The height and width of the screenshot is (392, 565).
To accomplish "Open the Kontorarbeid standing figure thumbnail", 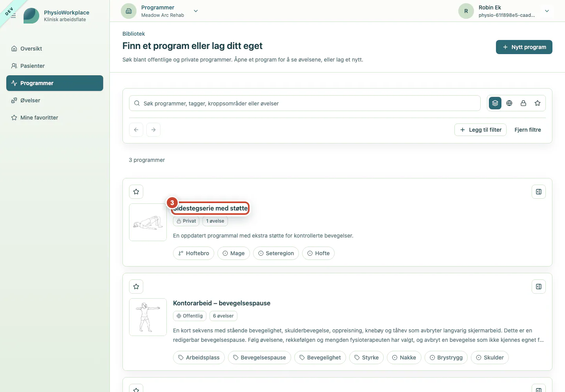I will coord(148,317).
